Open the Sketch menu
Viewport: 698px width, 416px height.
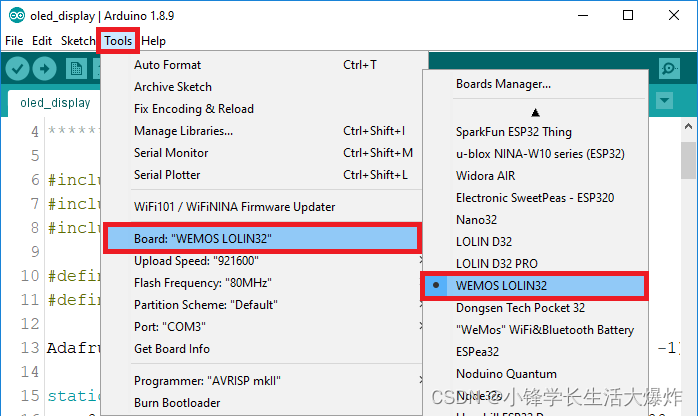78,41
